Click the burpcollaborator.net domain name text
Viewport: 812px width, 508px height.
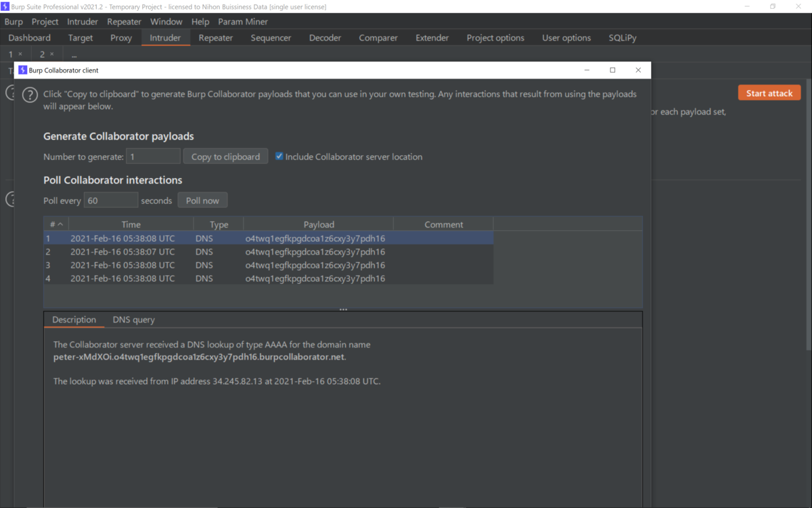tap(200, 357)
